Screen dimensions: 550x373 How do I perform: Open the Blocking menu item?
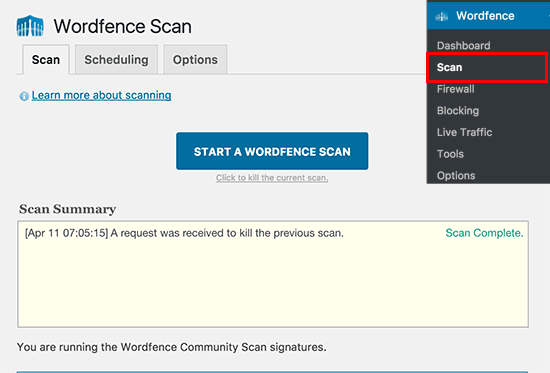pyautogui.click(x=458, y=111)
